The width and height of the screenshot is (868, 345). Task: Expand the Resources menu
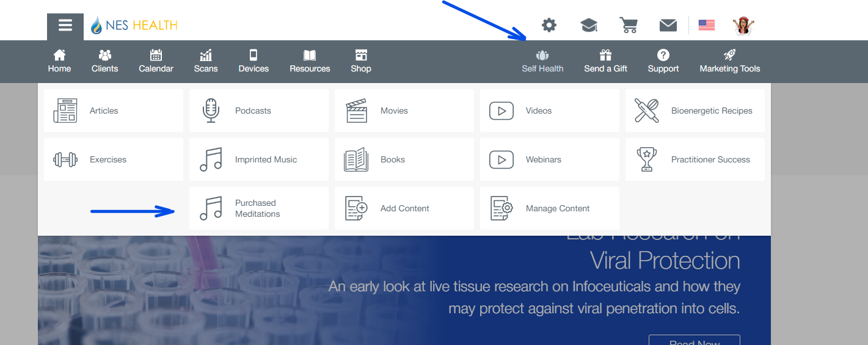(x=310, y=61)
